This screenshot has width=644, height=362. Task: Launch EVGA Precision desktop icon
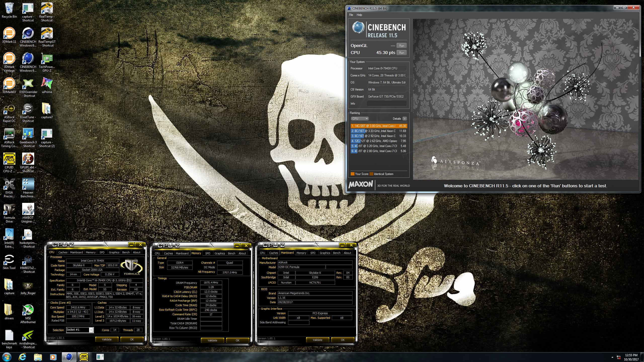tap(9, 188)
